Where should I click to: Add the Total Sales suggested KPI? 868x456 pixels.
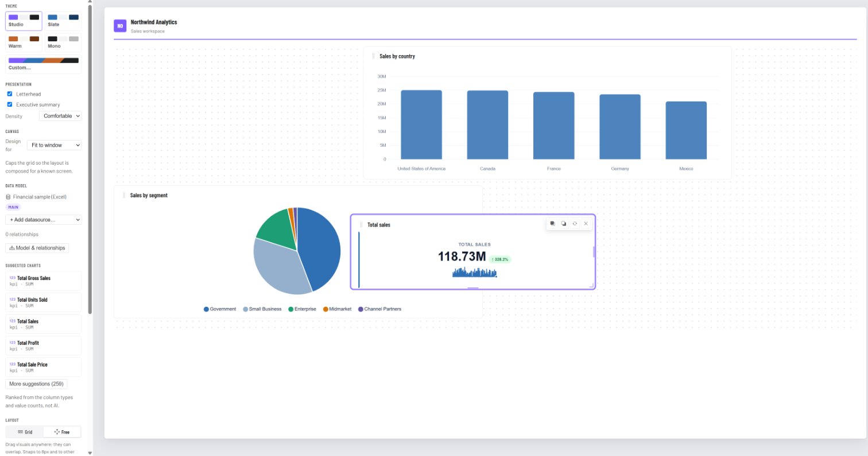44,324
